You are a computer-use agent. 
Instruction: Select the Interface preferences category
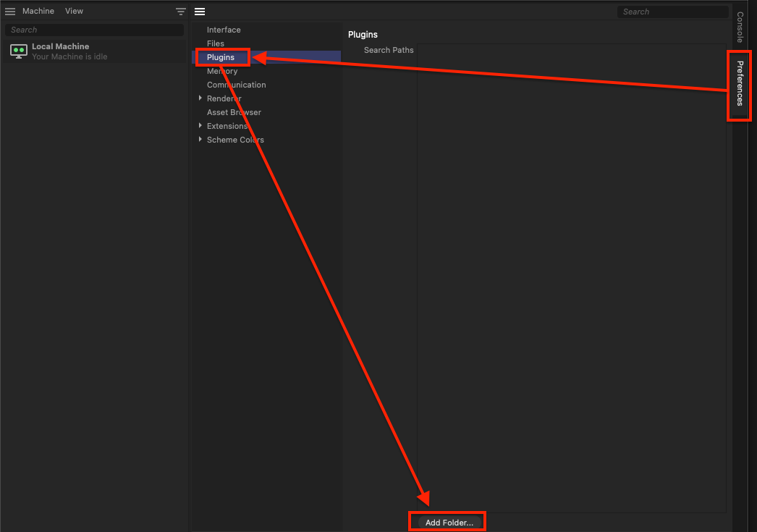tap(224, 30)
